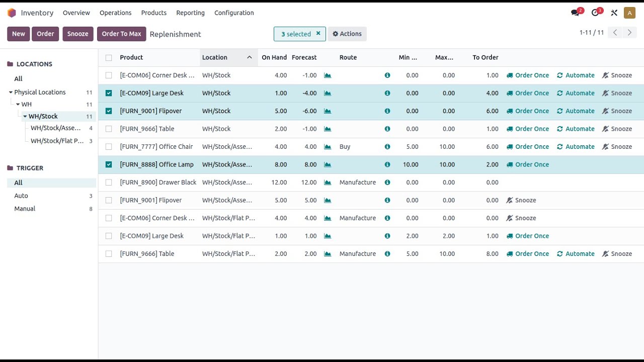The height and width of the screenshot is (362, 644).
Task: Open the Actions dropdown
Action: (347, 34)
